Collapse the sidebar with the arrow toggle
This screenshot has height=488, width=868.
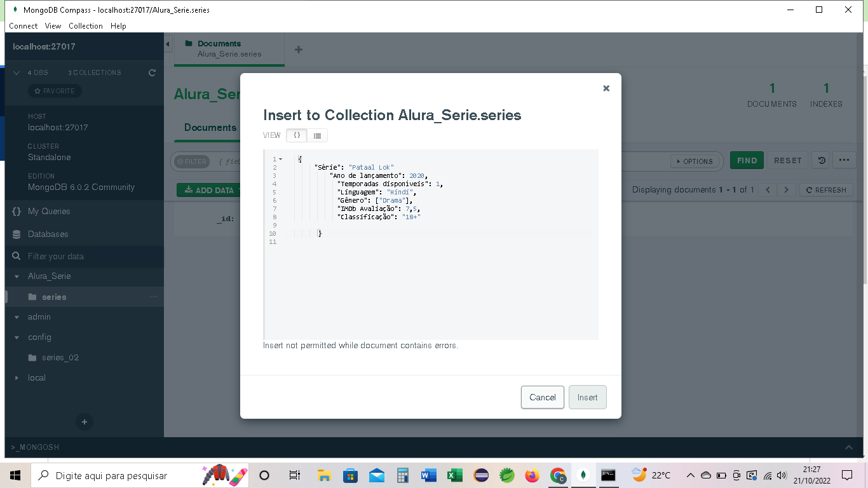(x=168, y=44)
